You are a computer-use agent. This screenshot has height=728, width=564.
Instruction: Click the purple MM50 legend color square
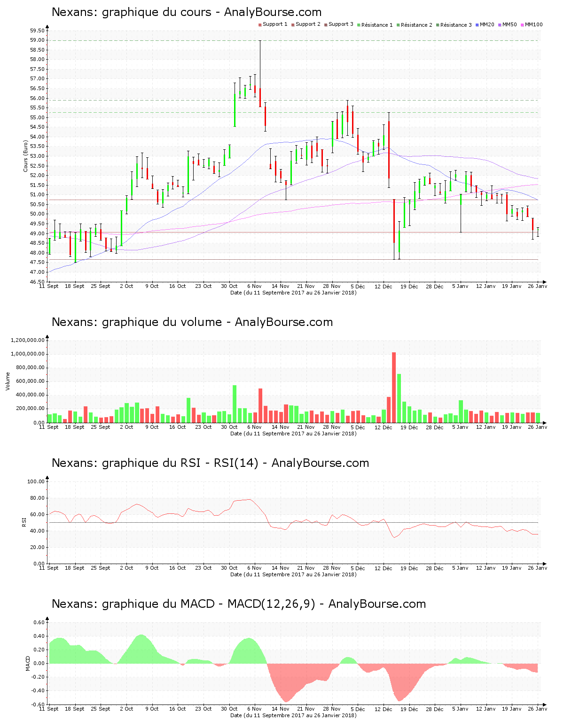500,25
